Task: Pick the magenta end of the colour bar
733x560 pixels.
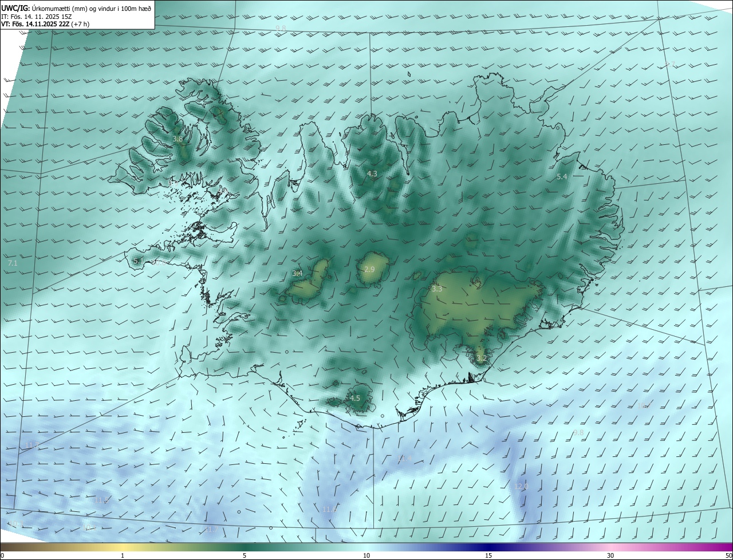Action: (x=724, y=547)
